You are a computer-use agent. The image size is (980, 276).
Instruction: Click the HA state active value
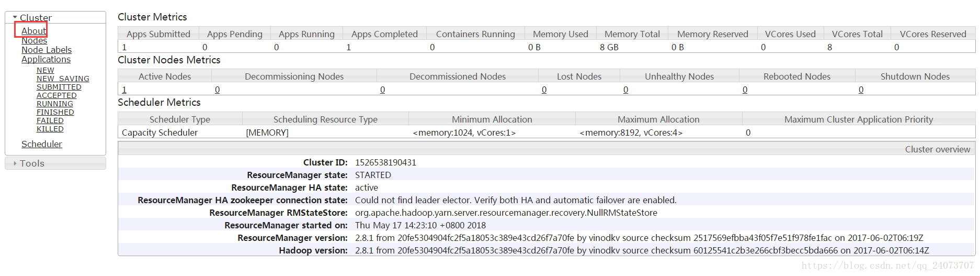coord(367,187)
